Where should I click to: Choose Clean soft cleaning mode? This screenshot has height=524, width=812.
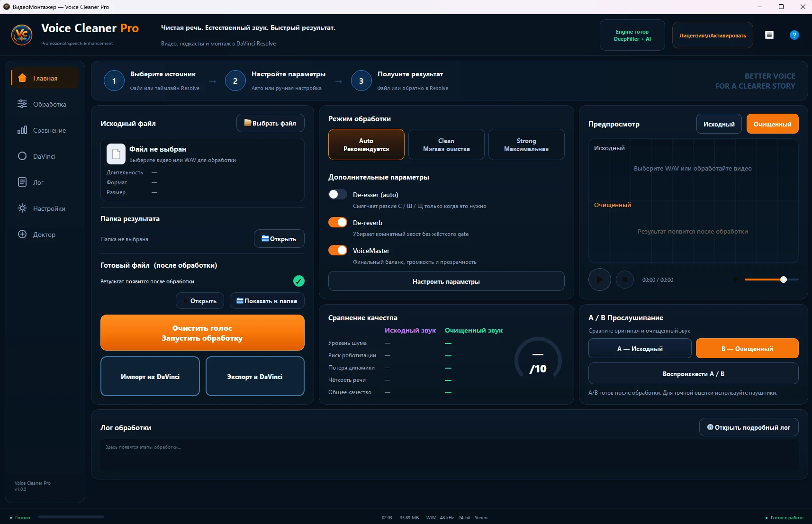pyautogui.click(x=446, y=145)
